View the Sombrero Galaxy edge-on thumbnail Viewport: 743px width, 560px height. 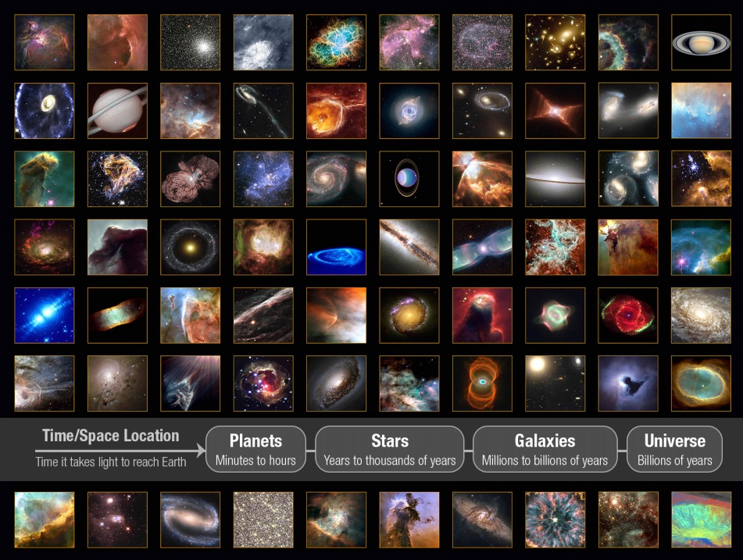[x=555, y=179]
